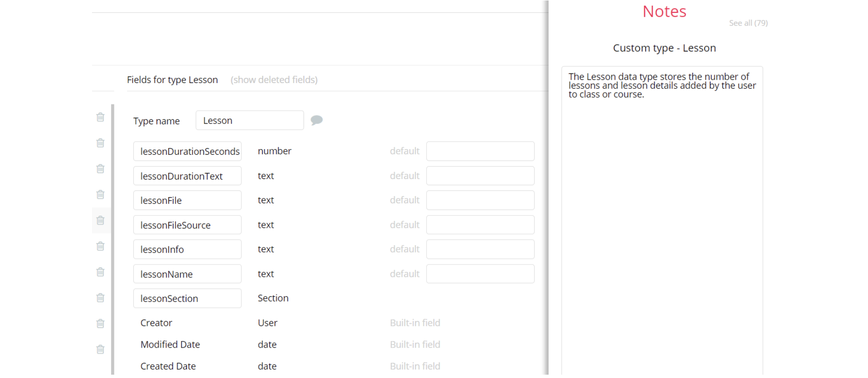Set default value box for lessonDurationSeconds
Viewport: 868px width, 378px height.
point(480,151)
